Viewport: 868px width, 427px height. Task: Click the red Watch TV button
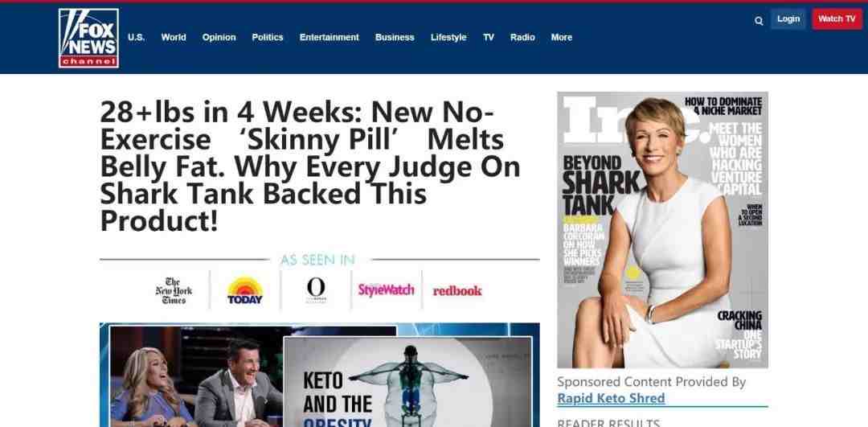tap(837, 18)
